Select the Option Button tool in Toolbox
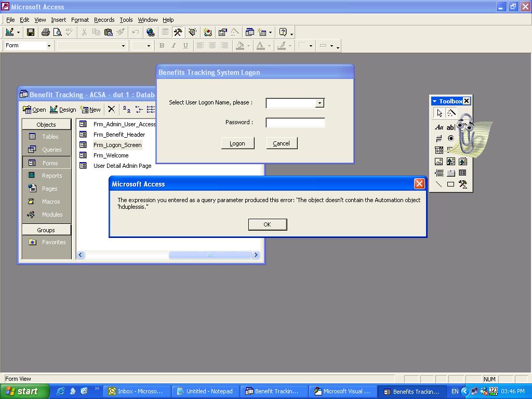Screen dimensions: 532x399 coord(451,138)
